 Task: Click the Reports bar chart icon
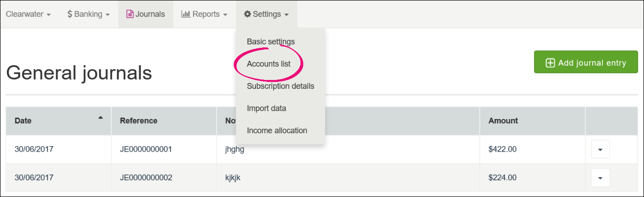(x=186, y=14)
